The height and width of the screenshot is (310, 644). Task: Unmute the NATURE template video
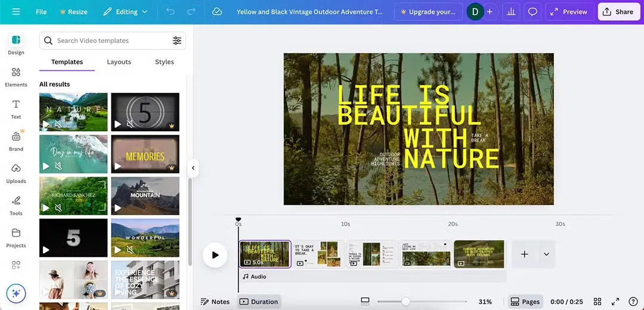pos(58,125)
